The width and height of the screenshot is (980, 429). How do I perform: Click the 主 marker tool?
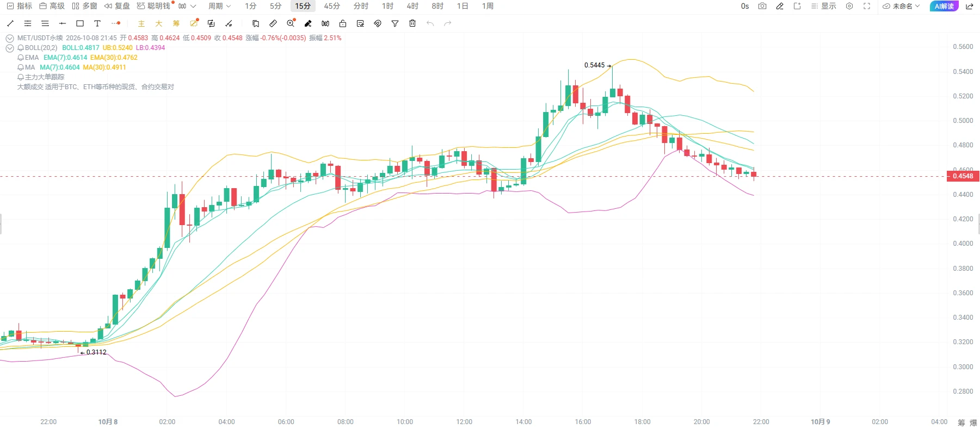coord(141,23)
